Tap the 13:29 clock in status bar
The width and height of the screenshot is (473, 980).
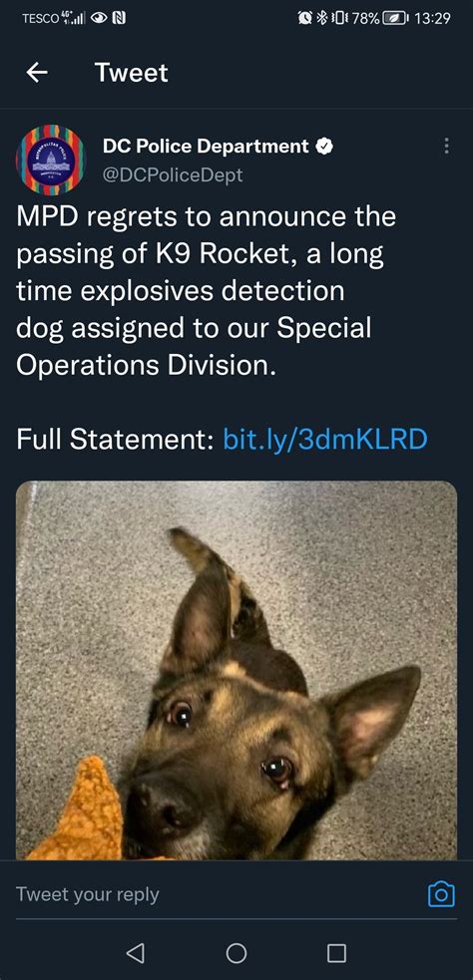[432, 18]
